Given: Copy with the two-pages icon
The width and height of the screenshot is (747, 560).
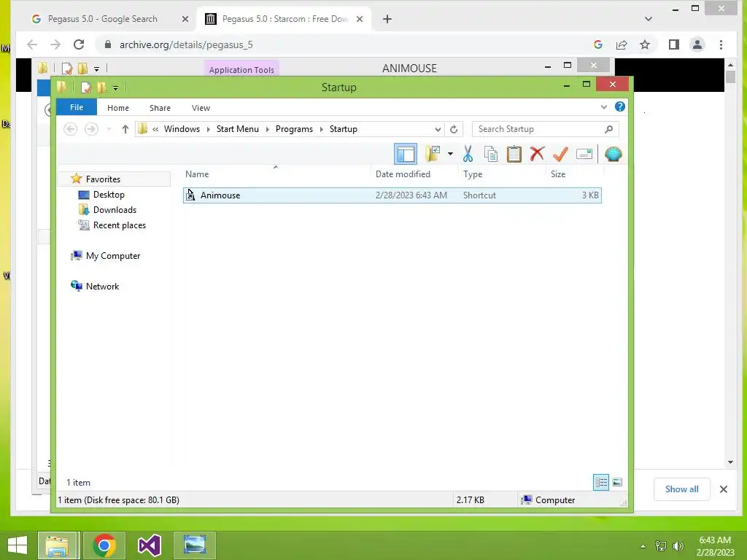Looking at the screenshot, I should (491, 154).
